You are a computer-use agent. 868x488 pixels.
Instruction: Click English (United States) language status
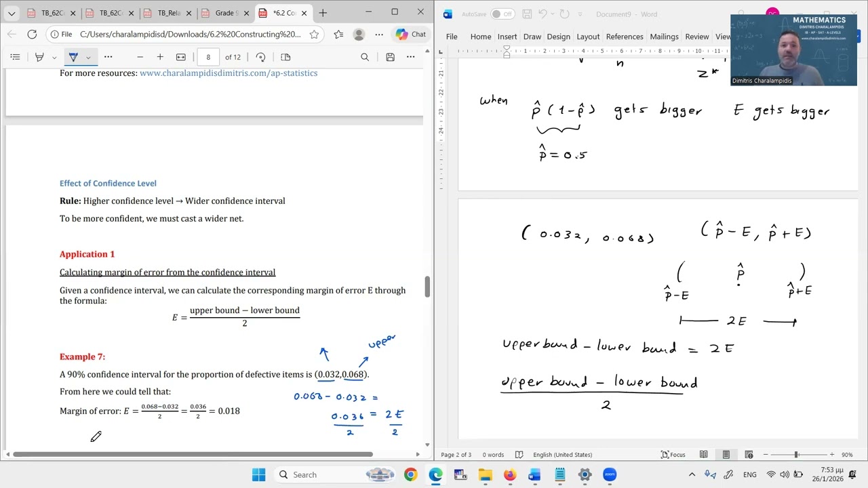click(x=562, y=455)
